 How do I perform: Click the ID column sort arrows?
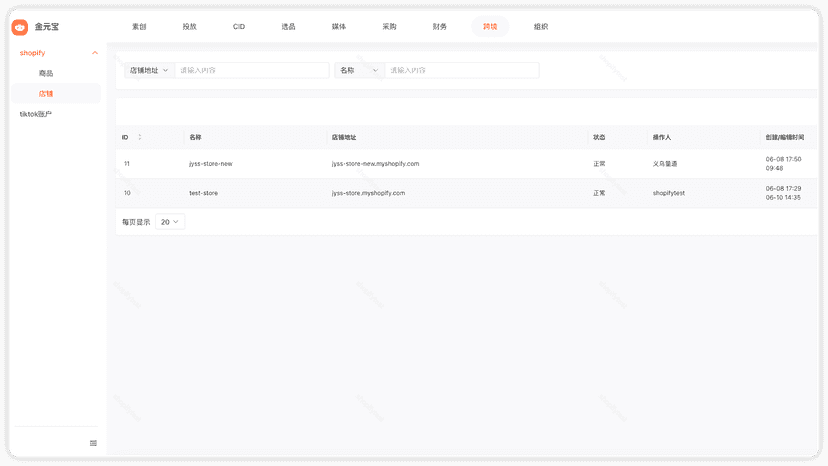[x=140, y=137]
